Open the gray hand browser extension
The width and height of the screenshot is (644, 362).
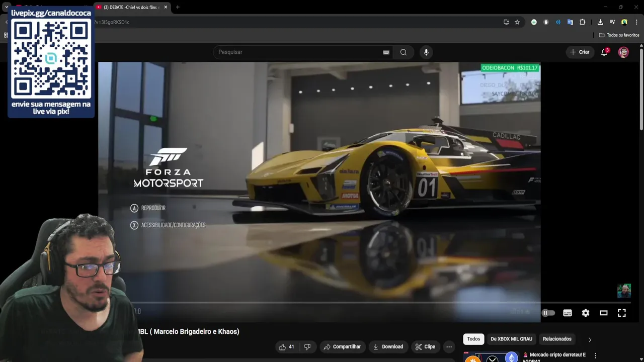click(546, 22)
